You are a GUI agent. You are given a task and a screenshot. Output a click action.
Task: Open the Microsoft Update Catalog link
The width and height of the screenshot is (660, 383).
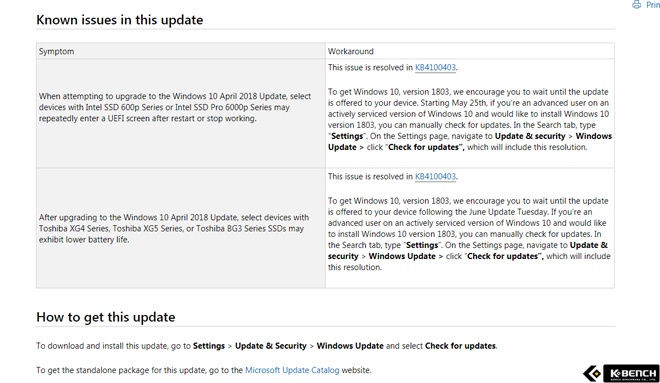click(x=292, y=370)
